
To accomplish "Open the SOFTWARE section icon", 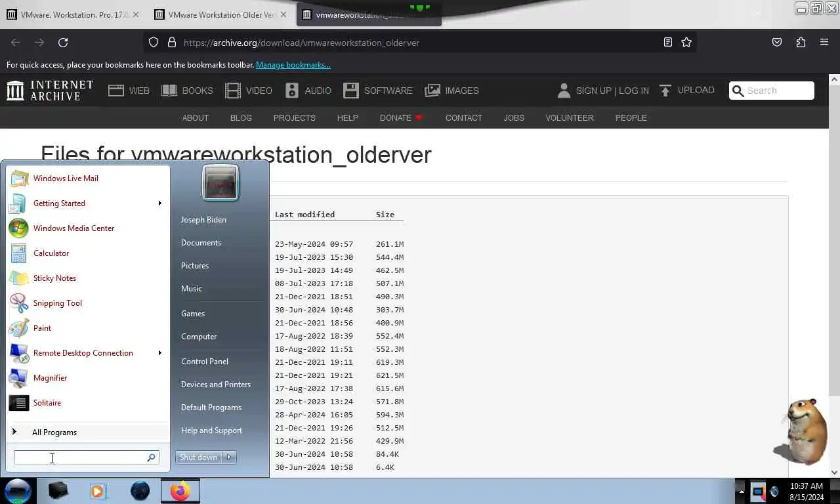I will (351, 91).
